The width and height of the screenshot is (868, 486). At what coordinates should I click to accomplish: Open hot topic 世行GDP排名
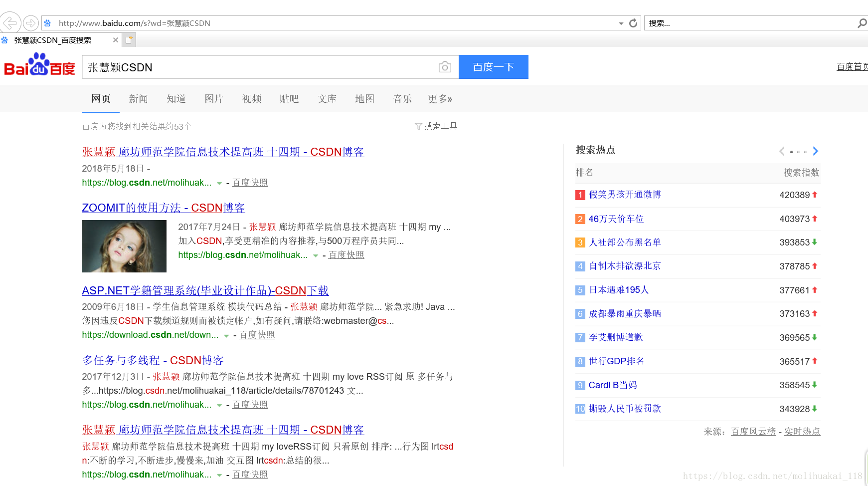(x=616, y=361)
